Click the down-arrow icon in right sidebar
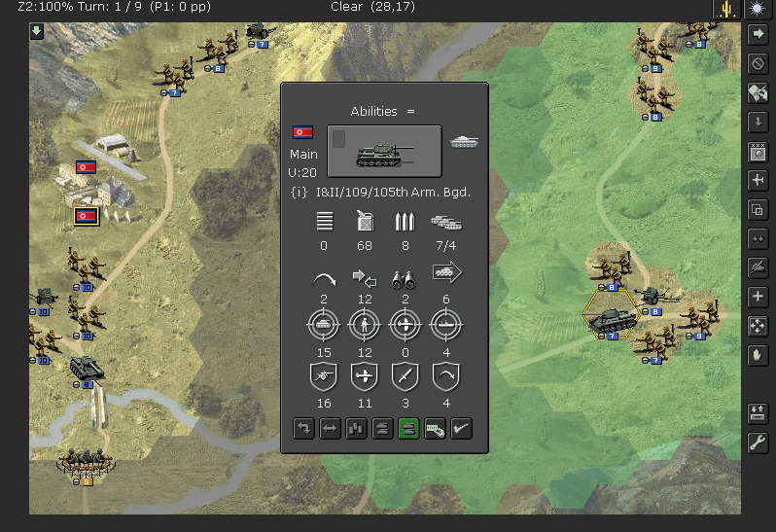Viewport: 776px width, 532px height. pos(758,123)
